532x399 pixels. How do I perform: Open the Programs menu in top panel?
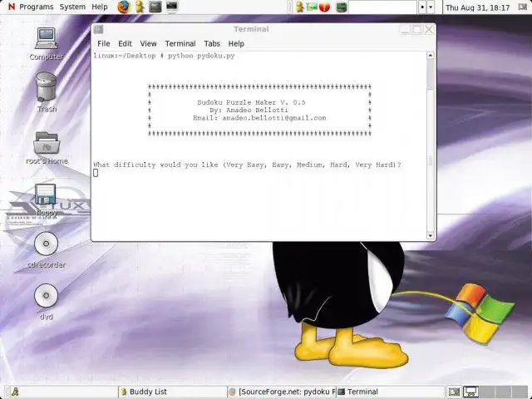click(x=37, y=7)
